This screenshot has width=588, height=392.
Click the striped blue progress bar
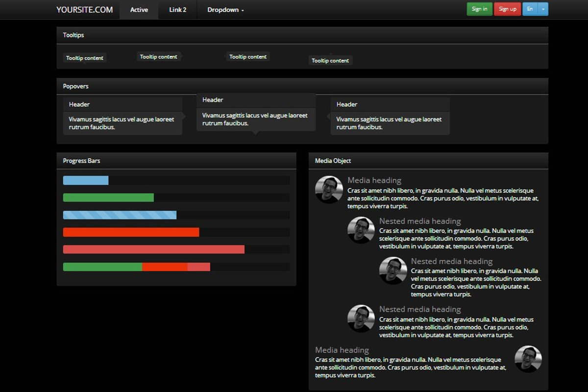pos(120,215)
